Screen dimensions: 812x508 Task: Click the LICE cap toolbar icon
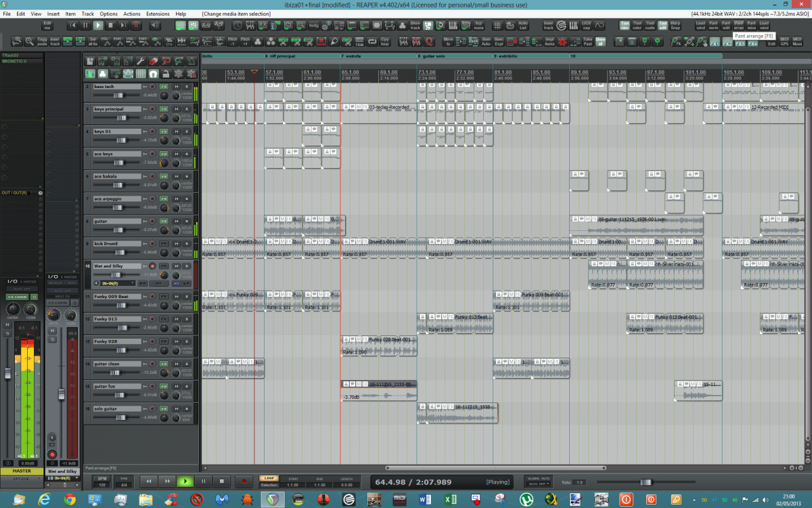[x=587, y=25]
